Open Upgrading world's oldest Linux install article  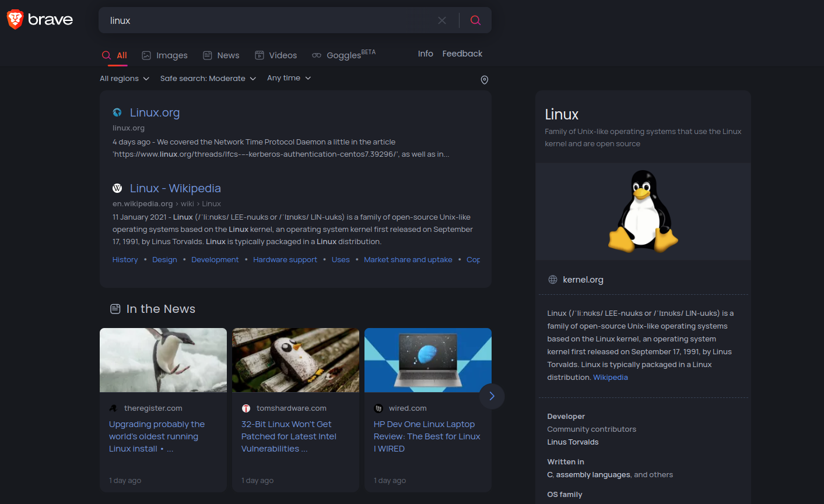157,436
